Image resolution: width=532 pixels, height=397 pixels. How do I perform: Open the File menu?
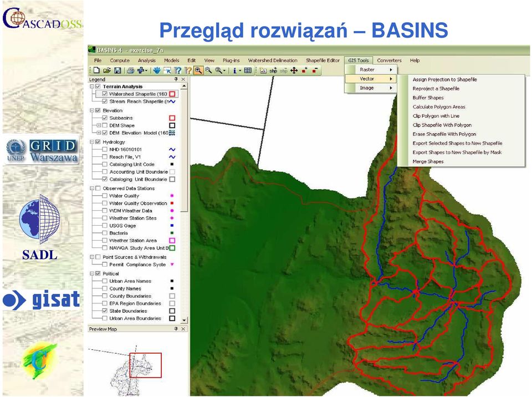(x=98, y=60)
